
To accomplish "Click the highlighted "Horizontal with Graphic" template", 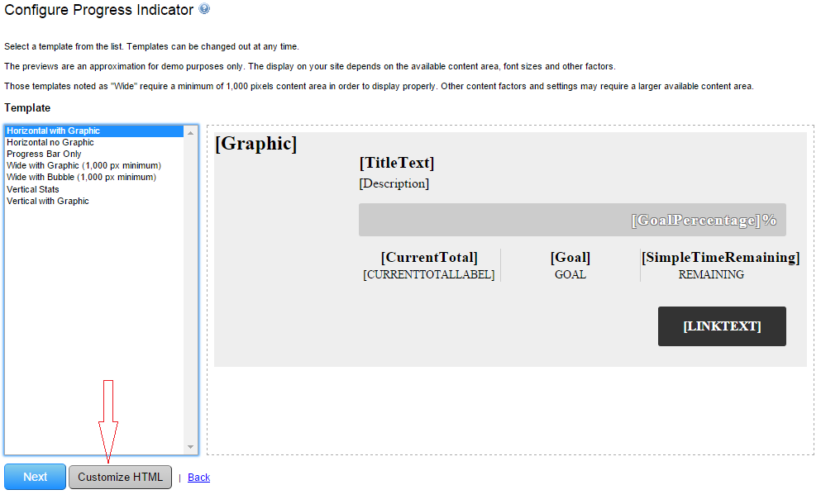I will pyautogui.click(x=51, y=130).
